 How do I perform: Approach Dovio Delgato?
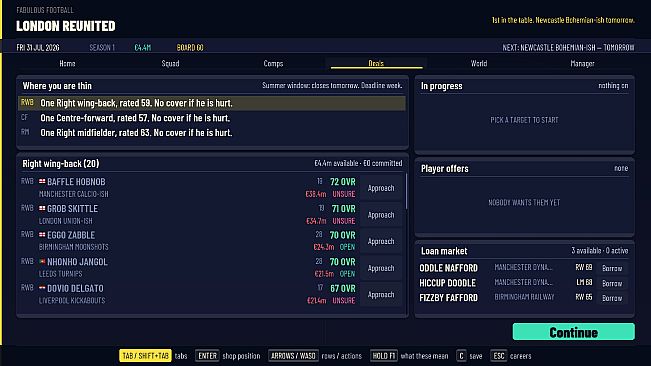pyautogui.click(x=381, y=295)
